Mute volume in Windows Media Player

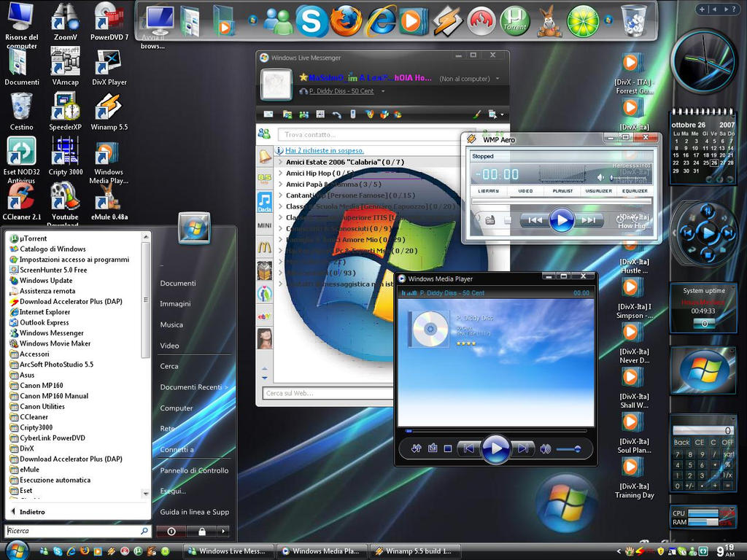pos(546,448)
